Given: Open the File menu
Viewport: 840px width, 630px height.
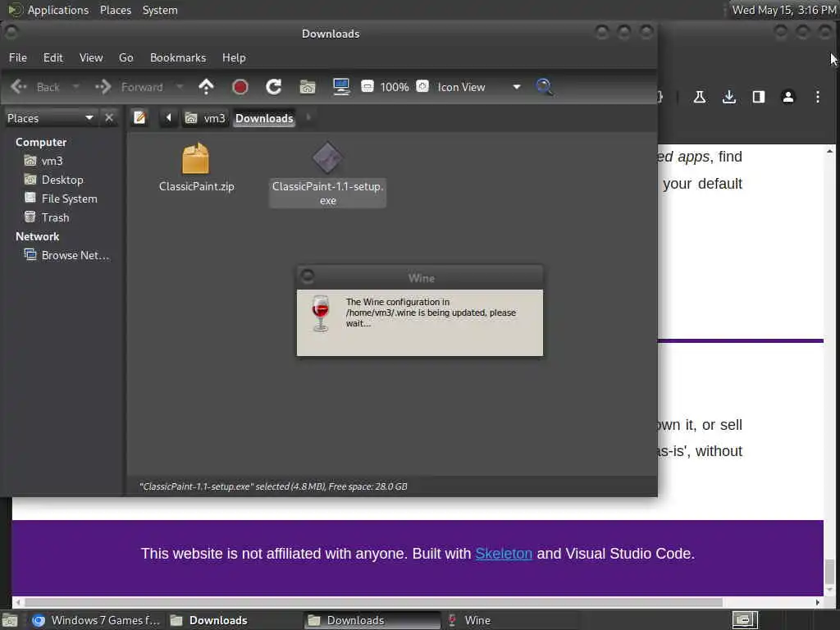Looking at the screenshot, I should pos(18,57).
